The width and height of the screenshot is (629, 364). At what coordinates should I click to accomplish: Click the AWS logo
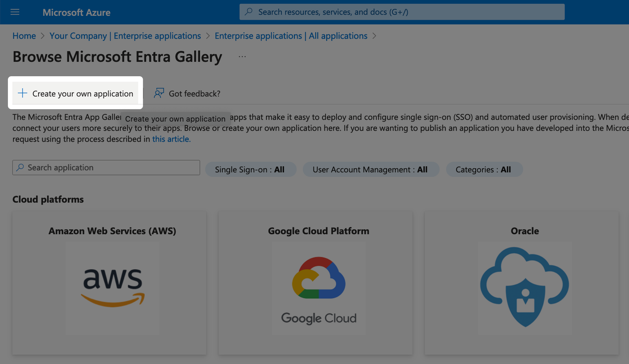[x=112, y=287]
